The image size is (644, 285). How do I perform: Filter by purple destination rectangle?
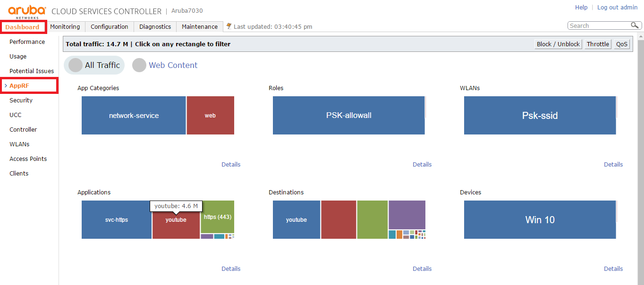tap(407, 215)
